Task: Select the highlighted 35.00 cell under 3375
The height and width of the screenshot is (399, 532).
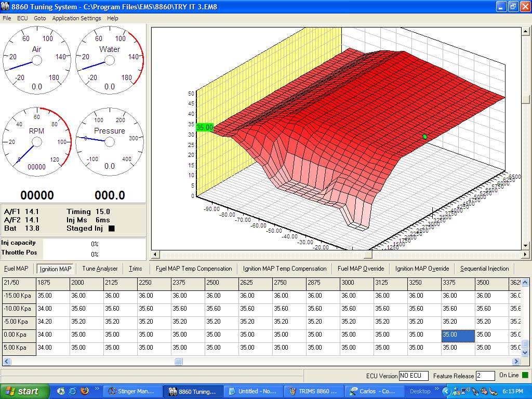Action: tap(458, 335)
